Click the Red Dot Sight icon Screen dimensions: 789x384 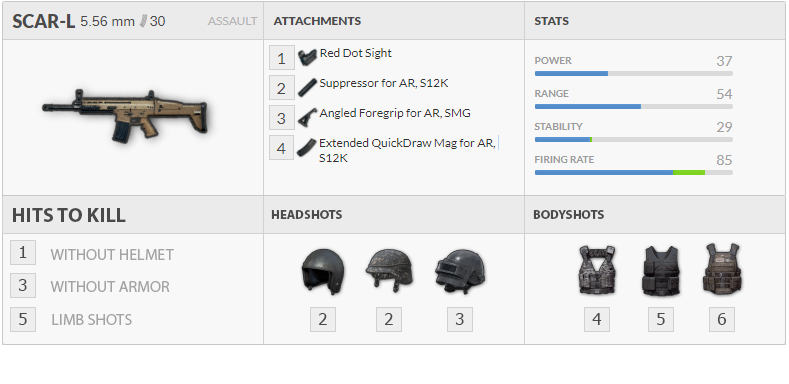pyautogui.click(x=307, y=57)
